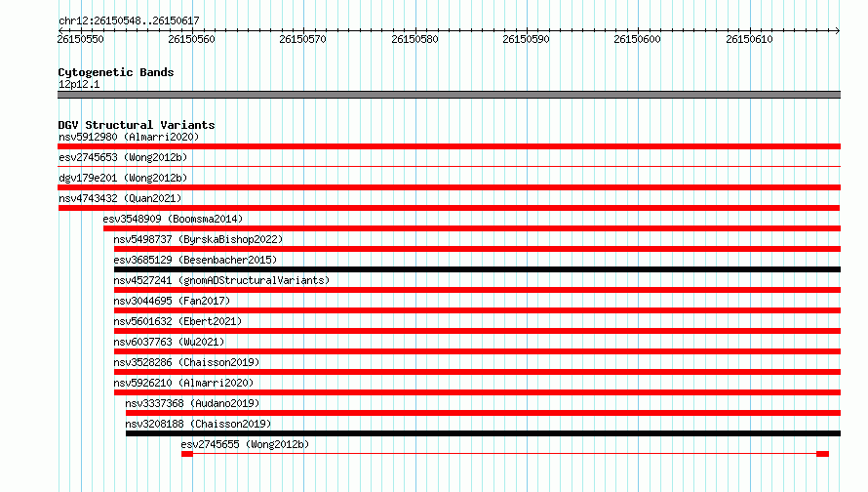Click ruler position 26150590
This screenshot has width=868, height=492.
526,39
